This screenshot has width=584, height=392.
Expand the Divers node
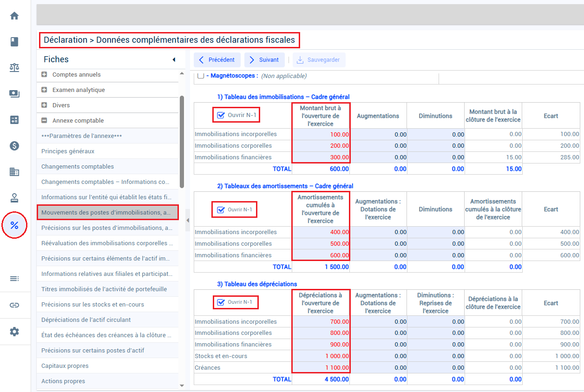pos(44,105)
